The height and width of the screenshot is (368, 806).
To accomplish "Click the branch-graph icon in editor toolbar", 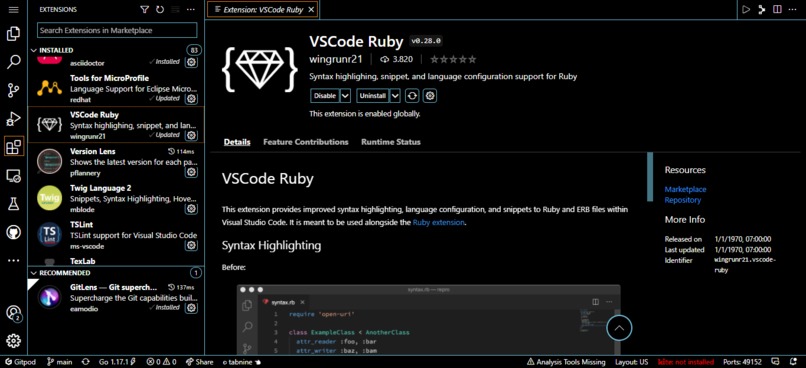I will (762, 9).
